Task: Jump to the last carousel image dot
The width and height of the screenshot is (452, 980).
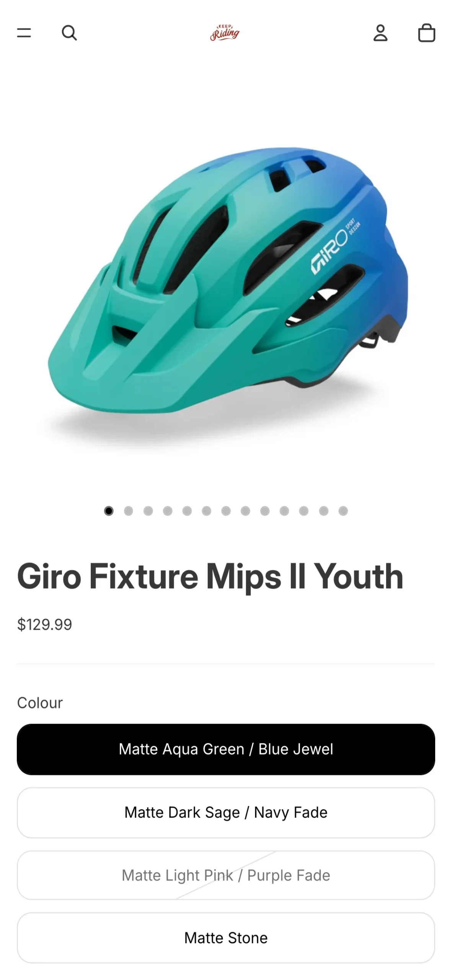Action: pos(343,511)
